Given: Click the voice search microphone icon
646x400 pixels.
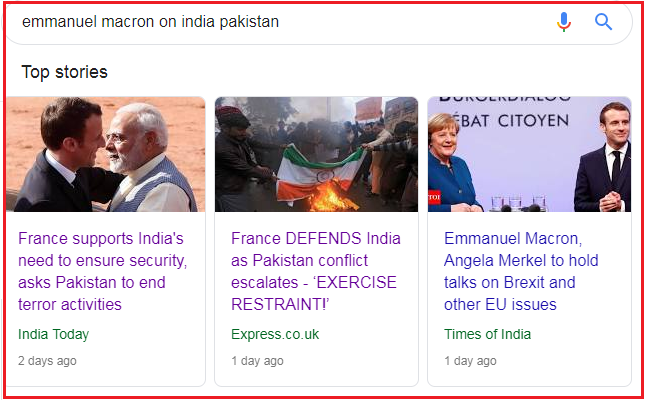Looking at the screenshot, I should (x=564, y=21).
